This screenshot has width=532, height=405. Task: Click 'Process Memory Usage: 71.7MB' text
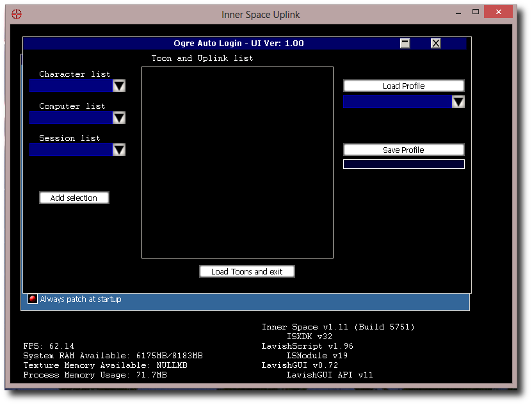95,375
